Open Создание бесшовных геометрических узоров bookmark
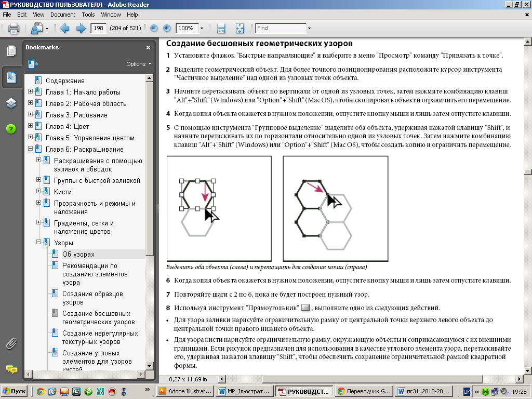The height and width of the screenshot is (399, 532). (x=98, y=317)
